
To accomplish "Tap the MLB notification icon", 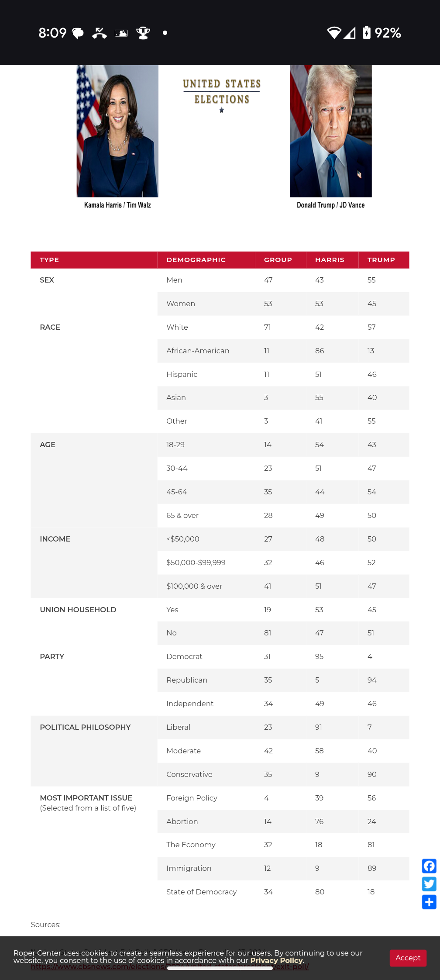I will point(121,33).
